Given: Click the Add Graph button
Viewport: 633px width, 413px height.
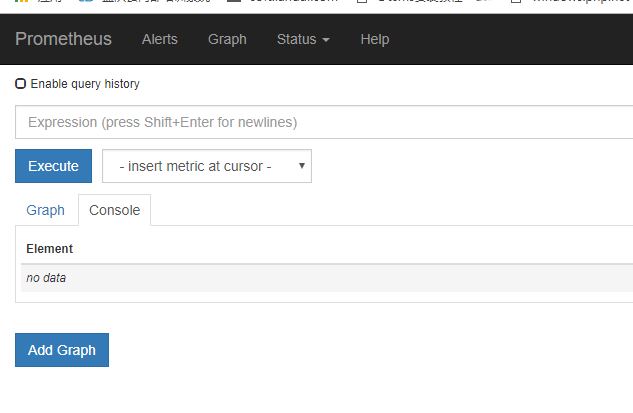Looking at the screenshot, I should [x=62, y=350].
